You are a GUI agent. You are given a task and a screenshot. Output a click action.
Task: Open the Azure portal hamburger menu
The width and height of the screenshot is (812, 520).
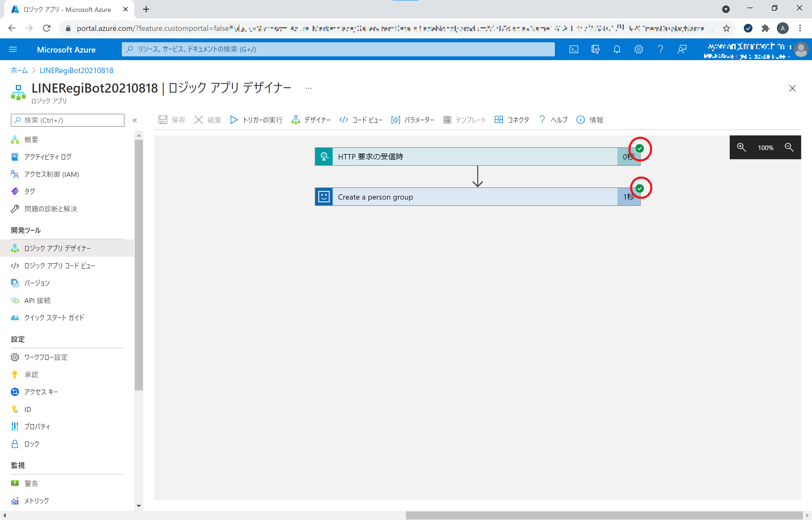[x=13, y=49]
